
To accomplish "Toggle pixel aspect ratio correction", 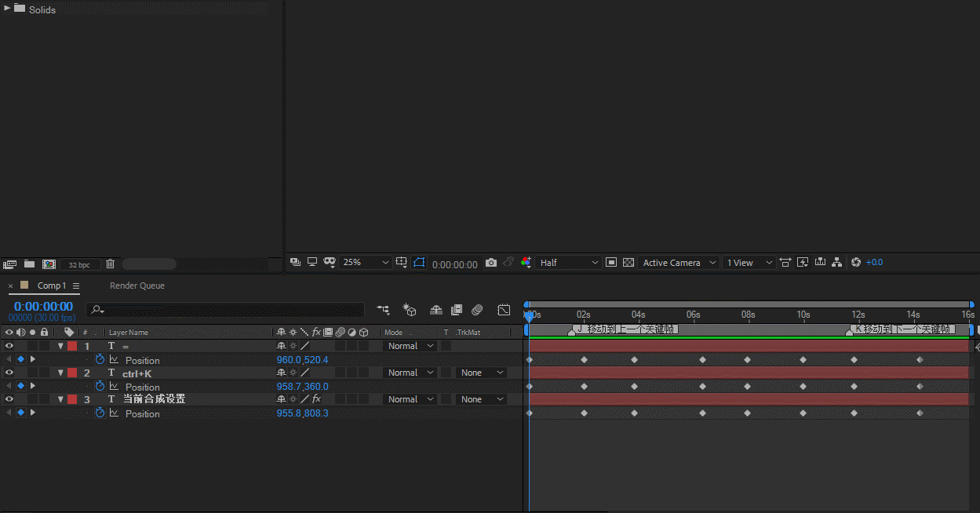I will 785,262.
